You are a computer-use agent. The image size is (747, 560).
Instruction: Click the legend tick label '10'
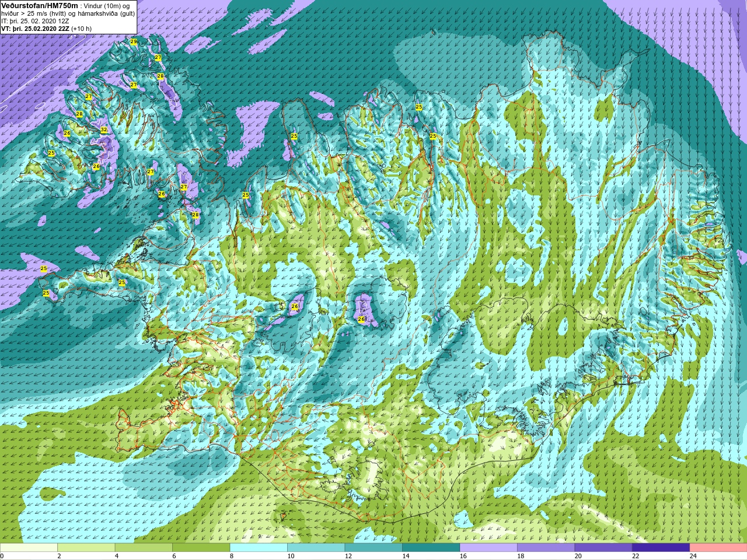291,556
